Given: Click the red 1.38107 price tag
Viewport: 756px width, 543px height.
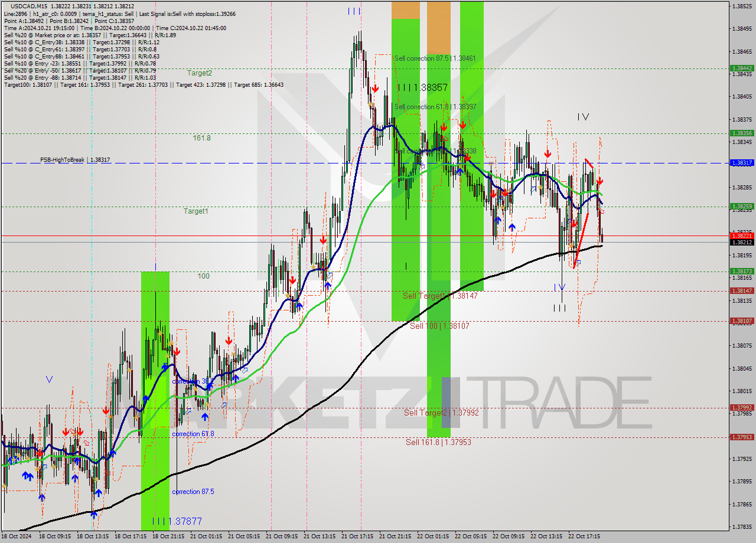Looking at the screenshot, I should 742,321.
